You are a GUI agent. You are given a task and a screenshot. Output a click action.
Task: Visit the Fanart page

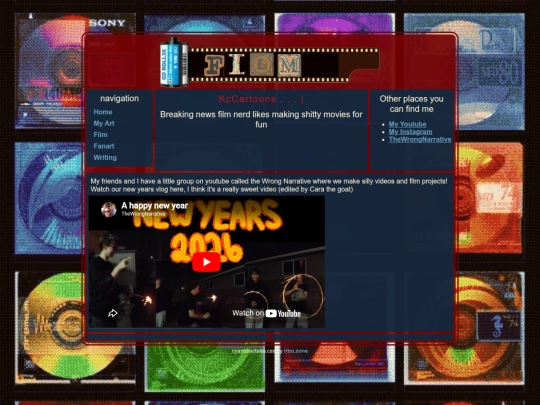click(104, 146)
